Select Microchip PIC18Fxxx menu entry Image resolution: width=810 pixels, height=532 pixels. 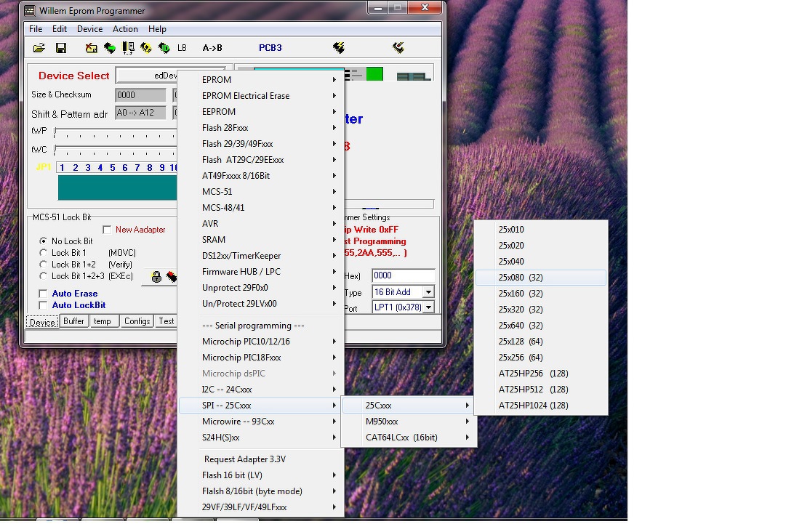tap(261, 358)
